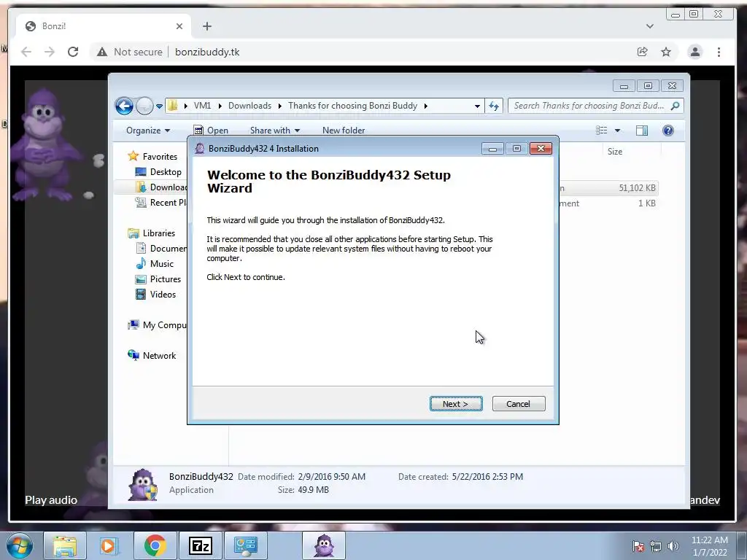Open Chrome tab search chevron

[x=650, y=26]
